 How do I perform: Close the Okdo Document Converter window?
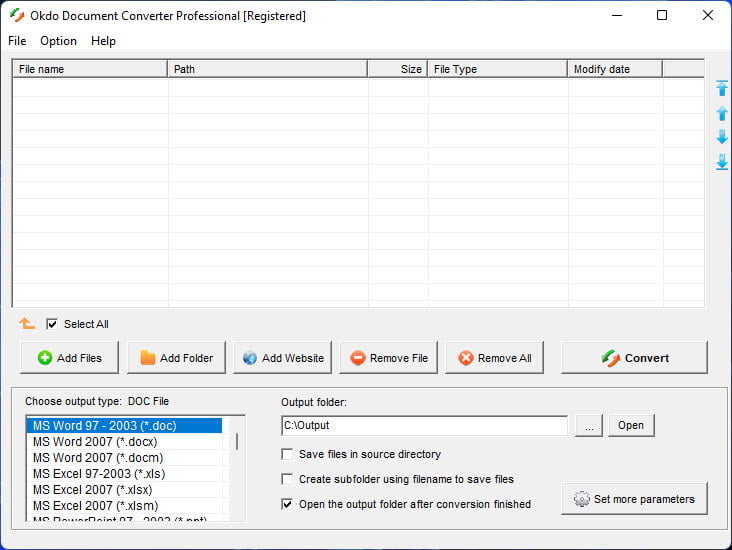(x=708, y=15)
